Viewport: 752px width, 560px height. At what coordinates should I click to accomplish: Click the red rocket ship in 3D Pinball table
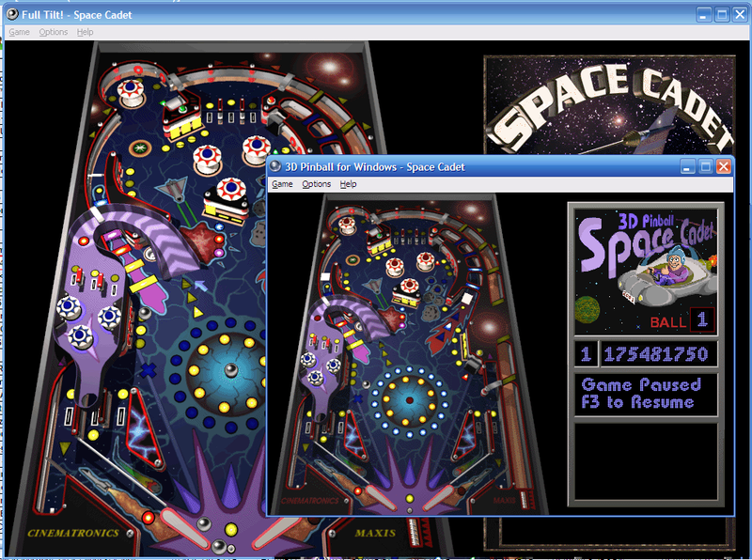446,330
